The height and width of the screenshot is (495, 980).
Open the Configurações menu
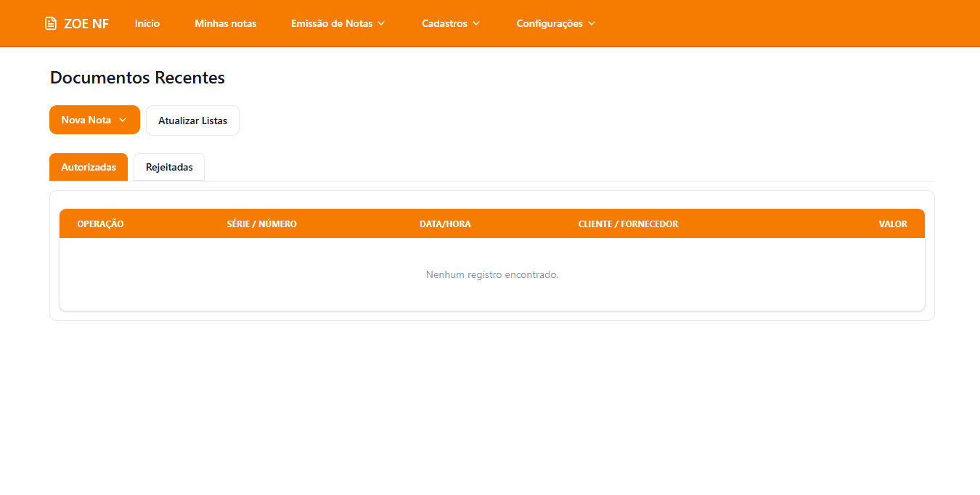pyautogui.click(x=556, y=23)
